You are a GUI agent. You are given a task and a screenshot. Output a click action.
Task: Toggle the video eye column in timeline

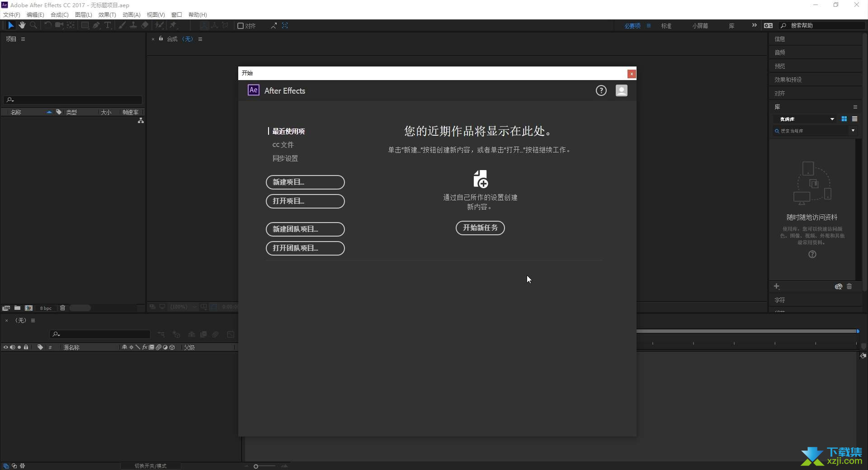point(5,347)
